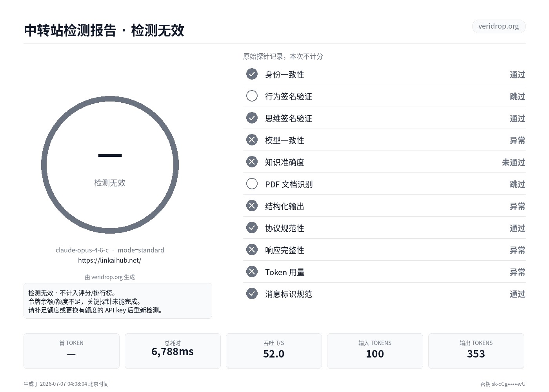Click the cross icon beside 结构化输出
Viewport: 549px width, 392px height.
tap(252, 206)
